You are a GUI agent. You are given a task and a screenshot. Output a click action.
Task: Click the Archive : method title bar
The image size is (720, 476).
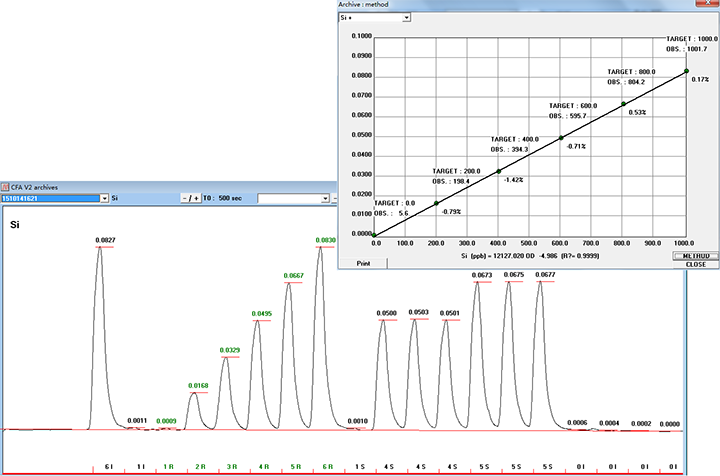point(500,5)
